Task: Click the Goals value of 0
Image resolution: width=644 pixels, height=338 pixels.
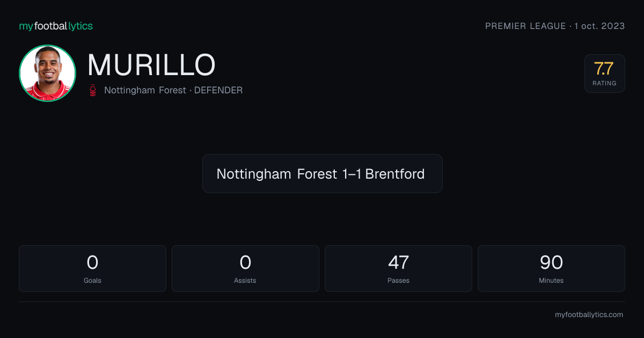Action: click(92, 262)
